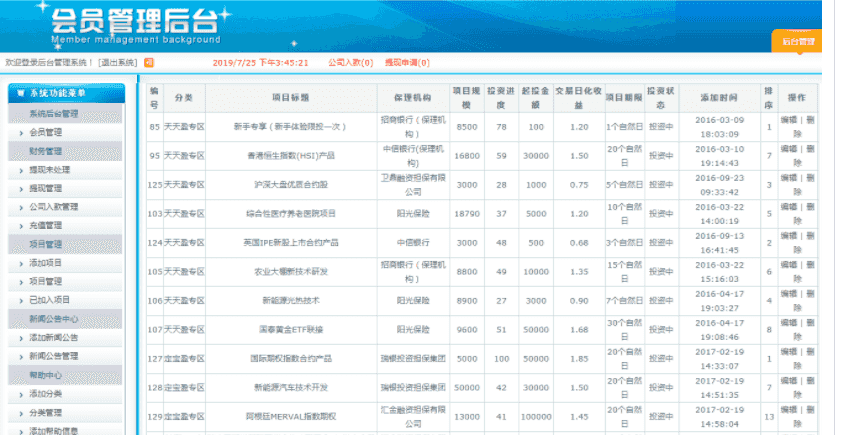Click the 添加时间 column header
The height and width of the screenshot is (435, 842).
pos(720,98)
